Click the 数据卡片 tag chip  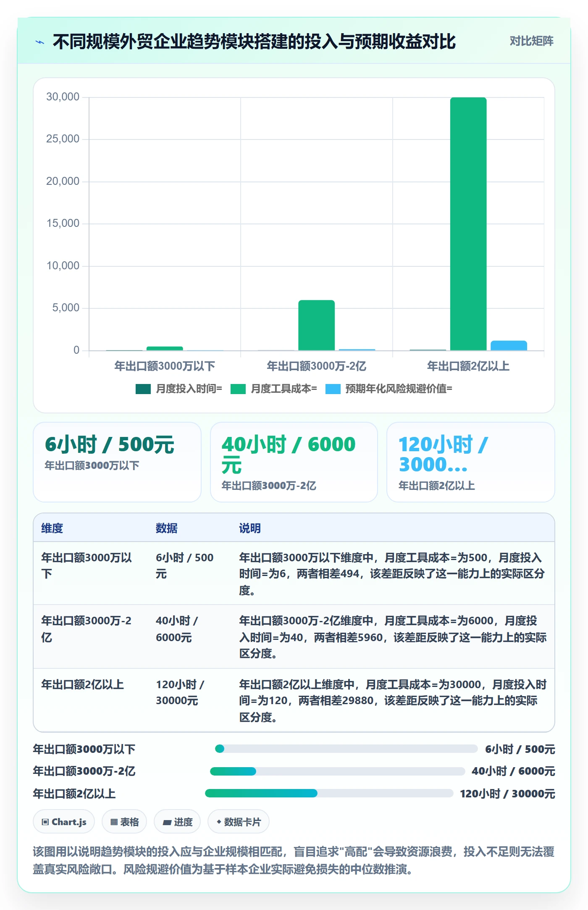pos(239,821)
